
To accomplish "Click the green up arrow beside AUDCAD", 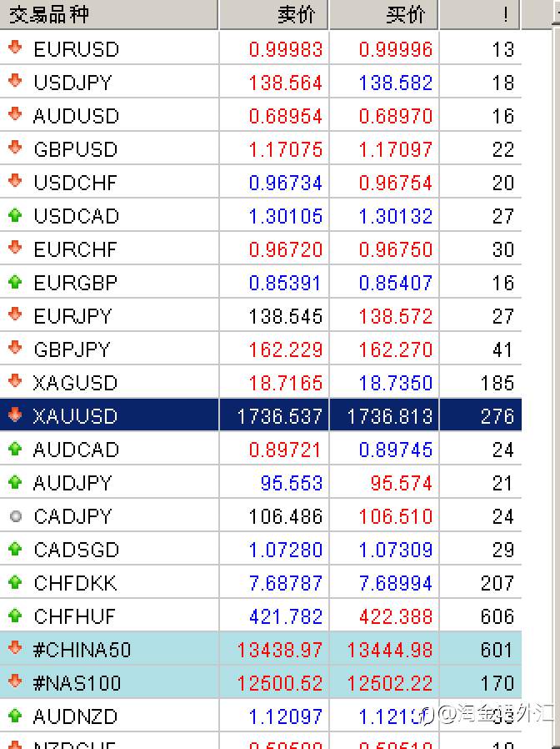I will (x=15, y=449).
